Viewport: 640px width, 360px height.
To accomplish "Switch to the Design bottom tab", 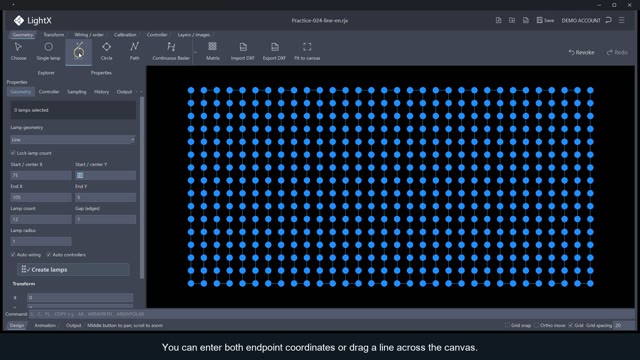I will click(17, 325).
